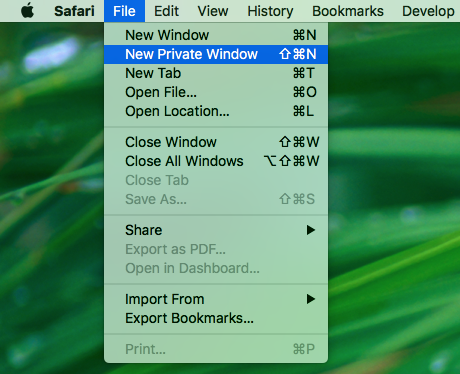This screenshot has height=374, width=460.
Task: Click the dimmed Export as PDF… item
Action: [x=216, y=249]
